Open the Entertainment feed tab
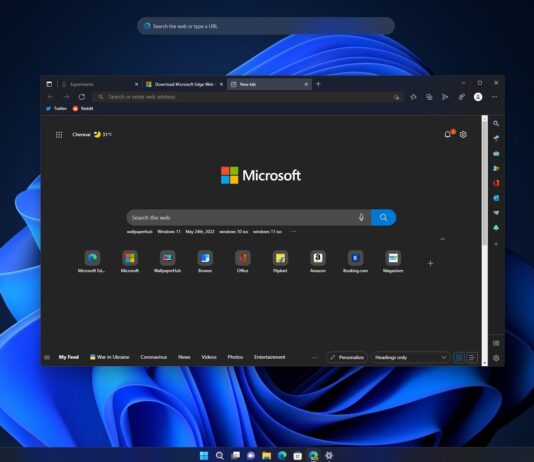The height and width of the screenshot is (462, 534). point(269,357)
